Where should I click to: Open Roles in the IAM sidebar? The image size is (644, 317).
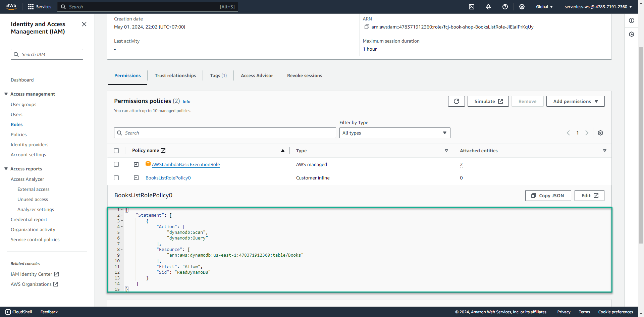[x=17, y=124]
